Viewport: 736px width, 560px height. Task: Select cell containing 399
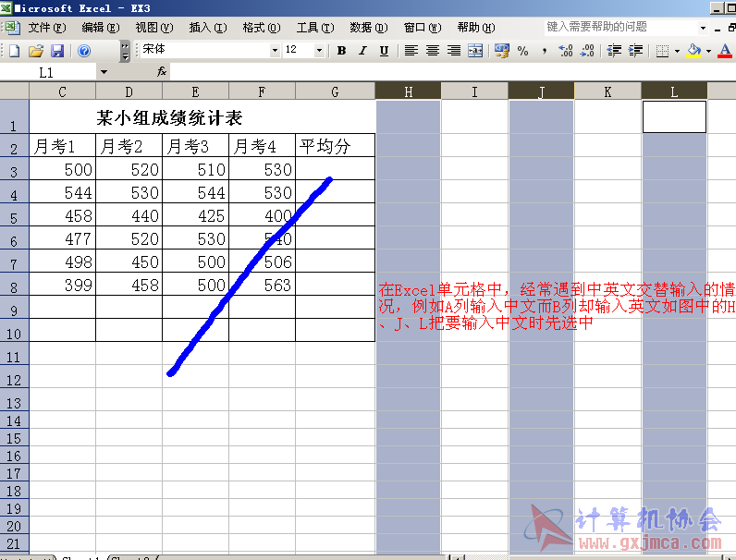click(63, 285)
